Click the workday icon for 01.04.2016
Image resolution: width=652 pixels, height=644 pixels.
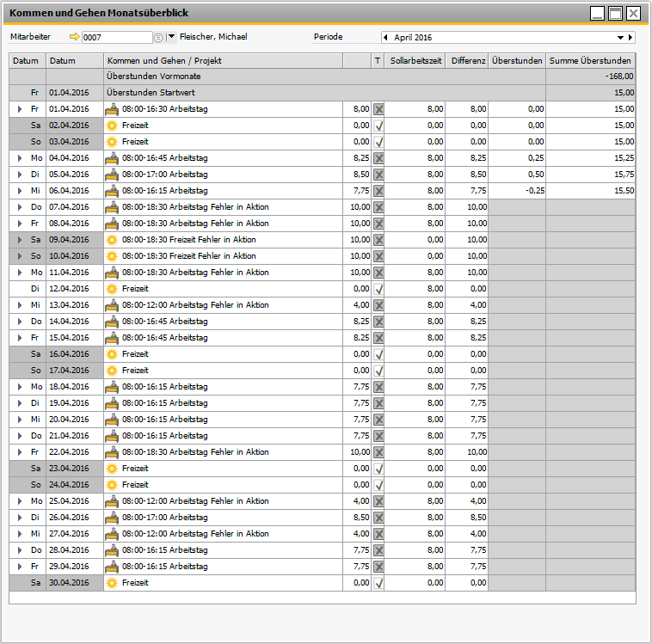[x=112, y=109]
